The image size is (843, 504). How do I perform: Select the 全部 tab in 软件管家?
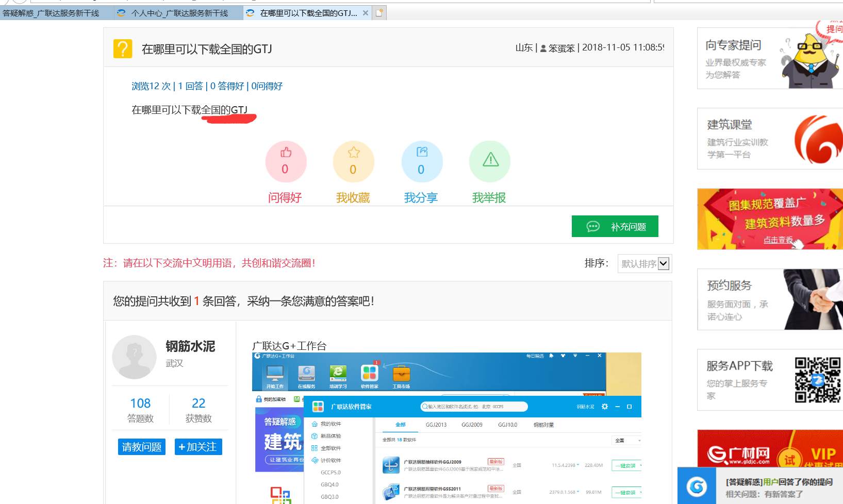(x=401, y=425)
